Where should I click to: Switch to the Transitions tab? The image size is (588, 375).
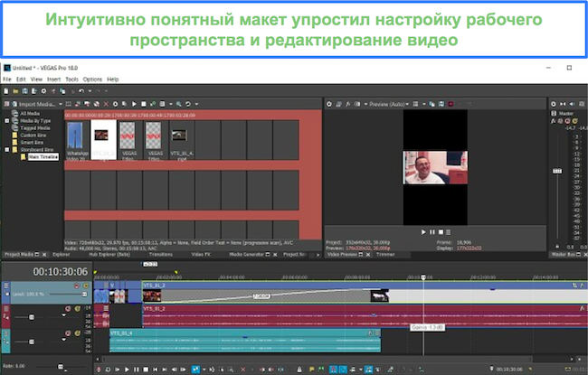160,255
